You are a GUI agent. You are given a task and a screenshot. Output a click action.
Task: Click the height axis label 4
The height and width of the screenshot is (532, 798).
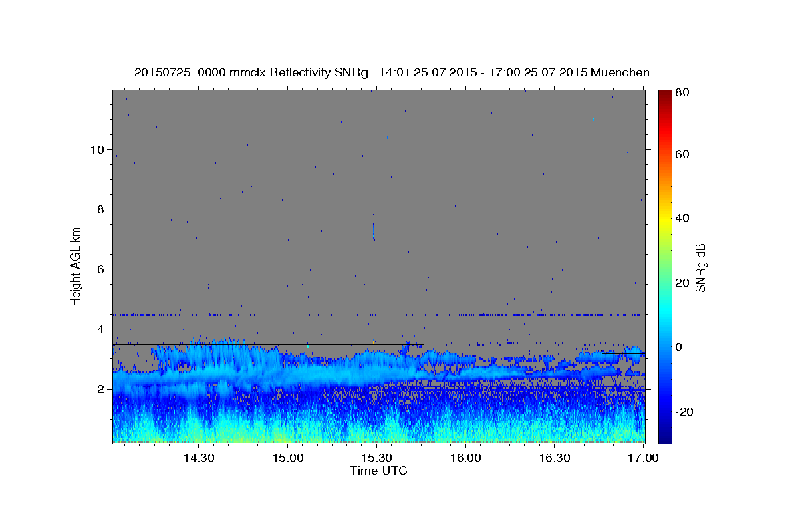pyautogui.click(x=100, y=329)
